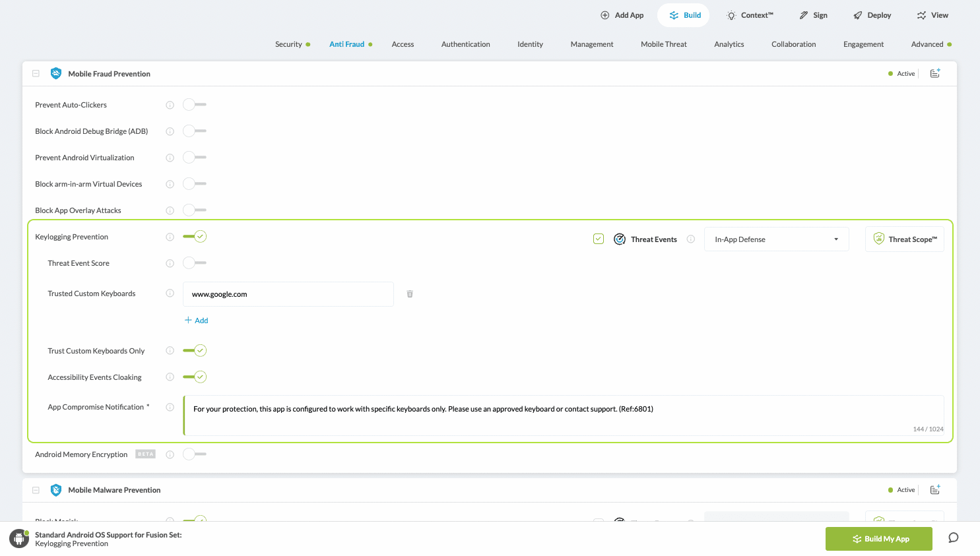This screenshot has width=980, height=556.
Task: Open the Deploy menu item
Action: (872, 15)
